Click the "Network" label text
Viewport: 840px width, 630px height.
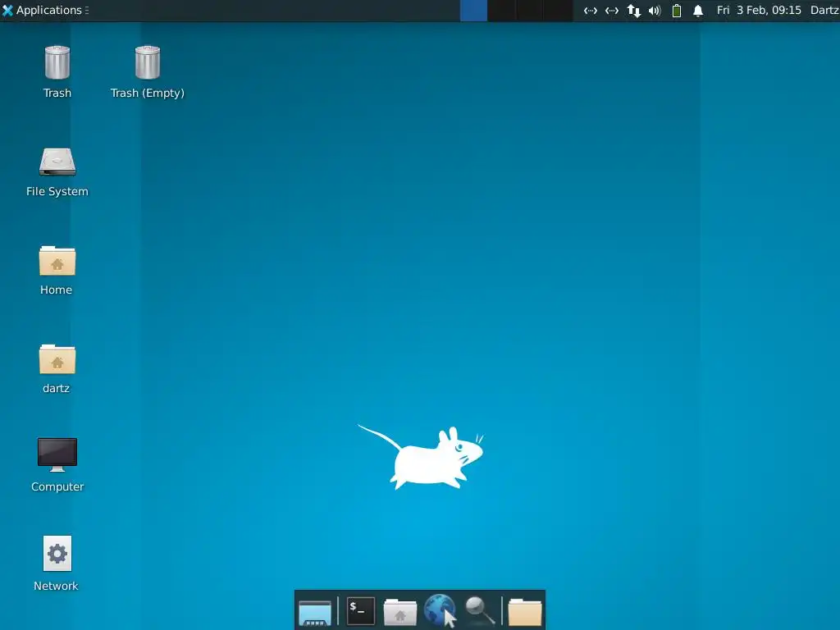coord(56,586)
